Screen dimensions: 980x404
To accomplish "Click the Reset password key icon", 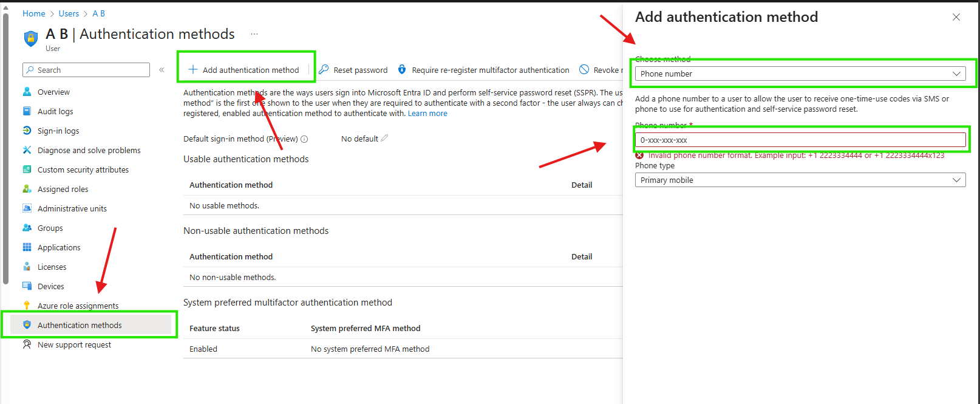I will coord(324,70).
